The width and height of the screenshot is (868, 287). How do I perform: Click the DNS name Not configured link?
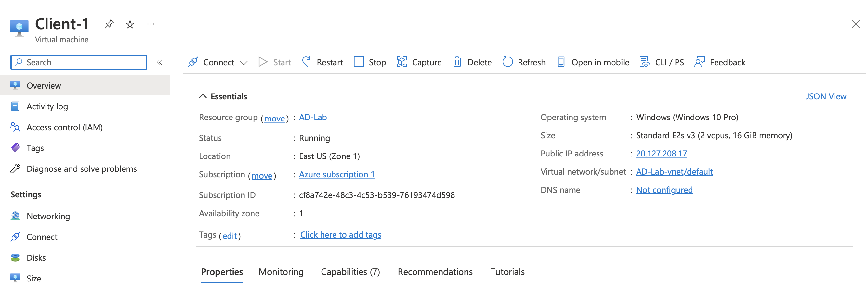(x=664, y=190)
